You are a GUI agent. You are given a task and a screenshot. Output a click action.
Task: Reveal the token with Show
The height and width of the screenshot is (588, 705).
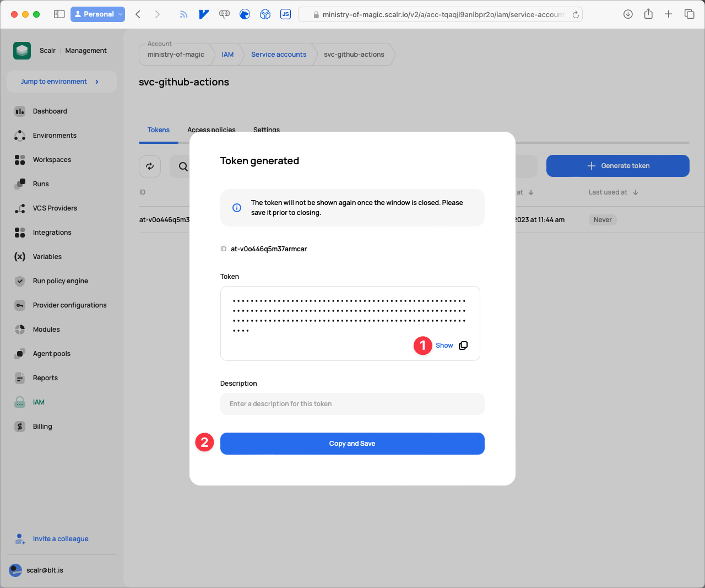pos(444,346)
